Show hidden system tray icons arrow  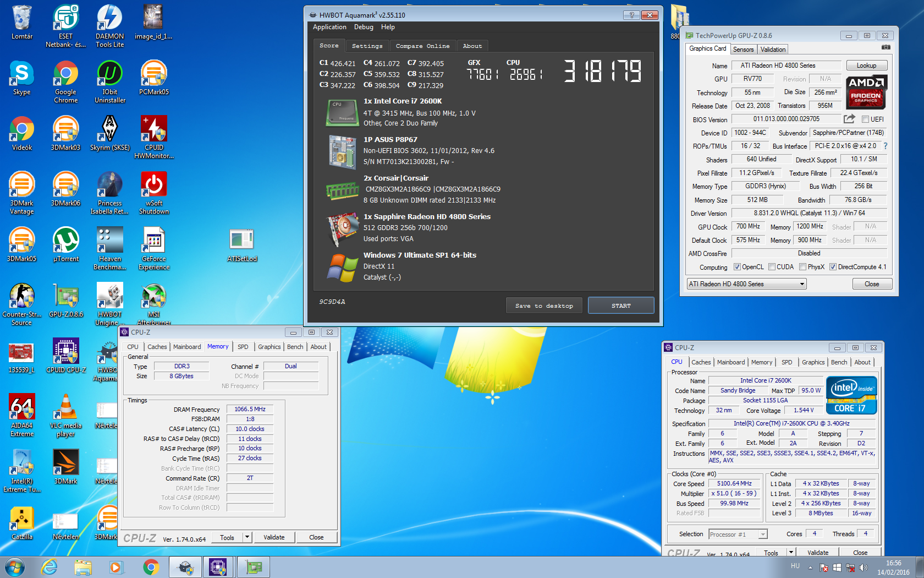point(810,567)
